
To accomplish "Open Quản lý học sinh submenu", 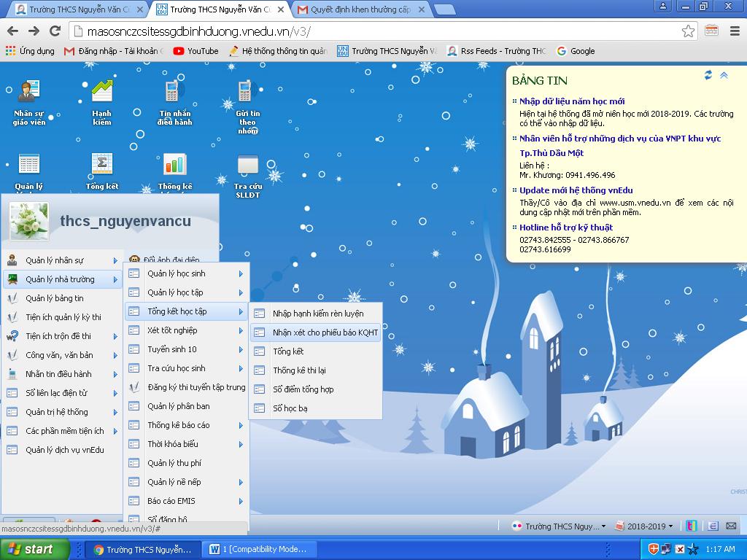I will [x=186, y=273].
